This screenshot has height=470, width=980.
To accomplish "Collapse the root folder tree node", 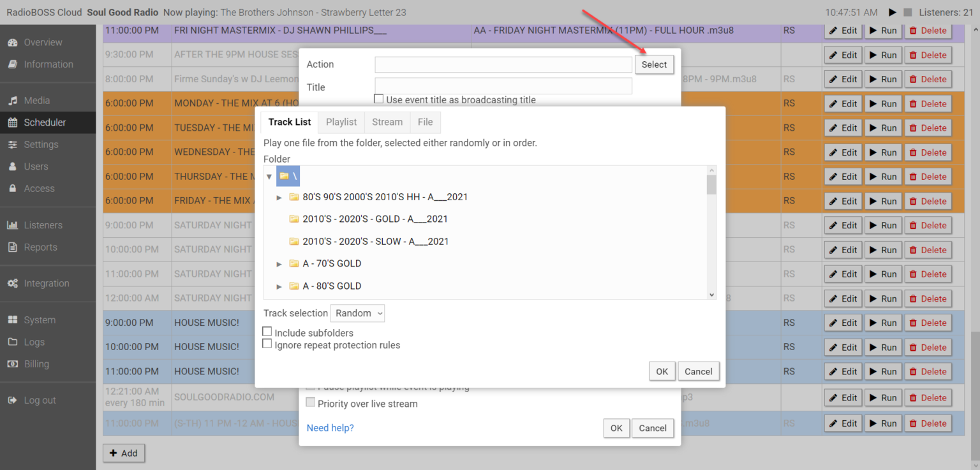I will (269, 176).
